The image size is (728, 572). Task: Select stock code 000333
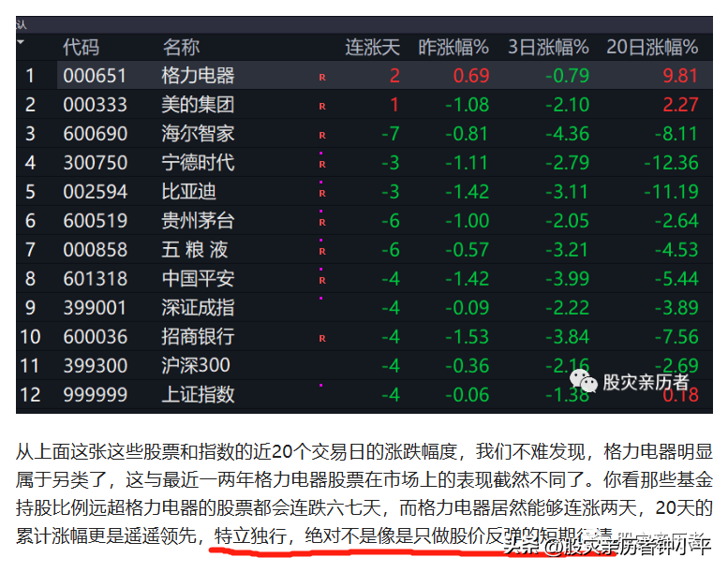point(95,105)
